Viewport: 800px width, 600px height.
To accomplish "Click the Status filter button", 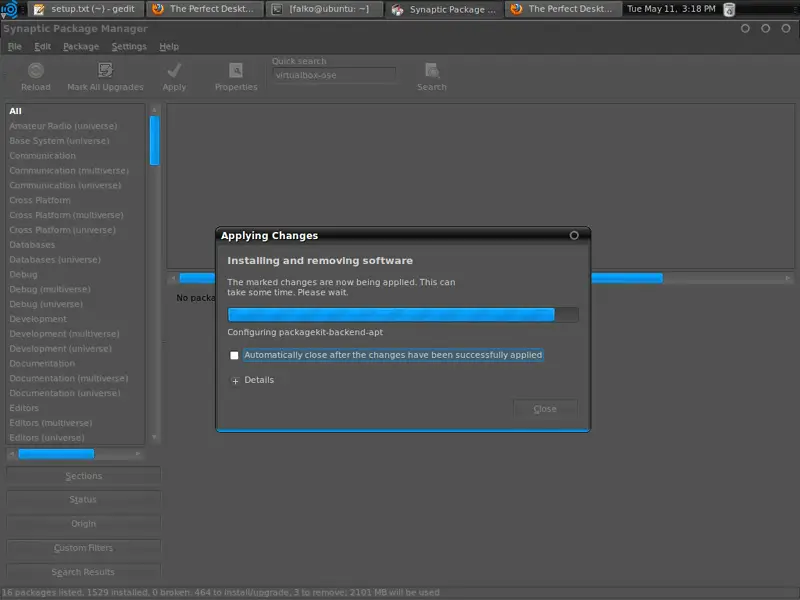I will 84,499.
